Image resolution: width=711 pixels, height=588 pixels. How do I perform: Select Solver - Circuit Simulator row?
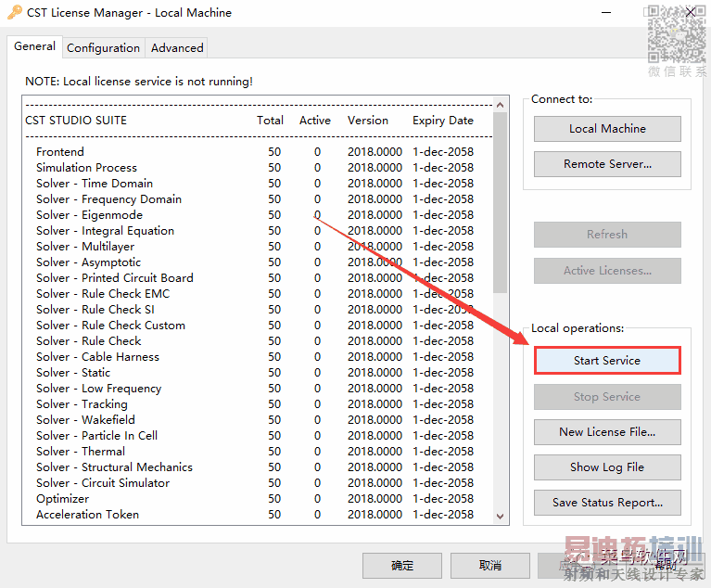click(255, 483)
